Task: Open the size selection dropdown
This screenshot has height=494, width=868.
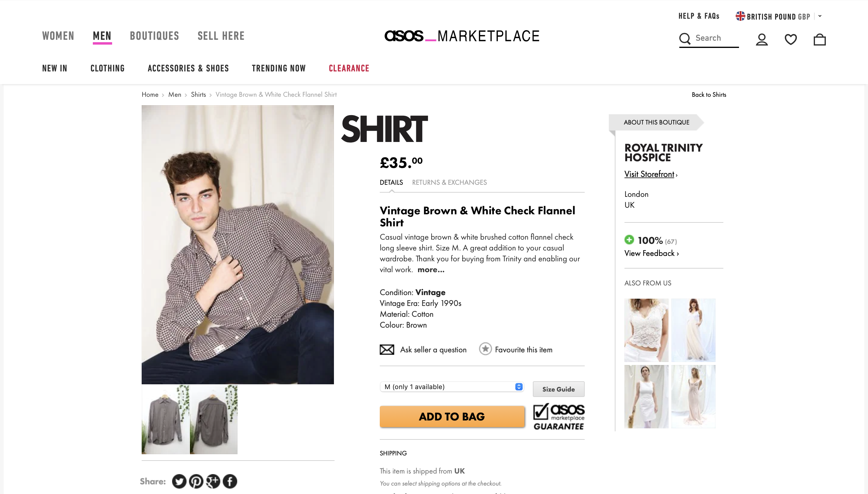Action: (x=451, y=387)
